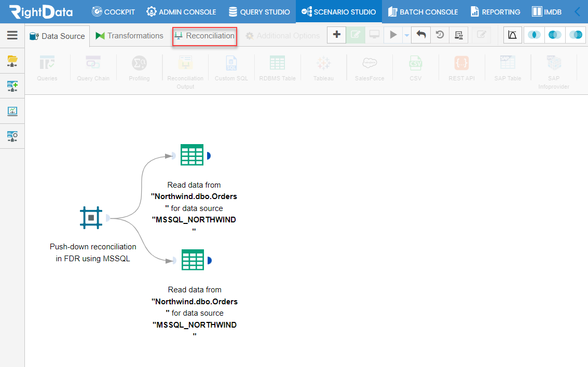
Task: Select the push-down reconciliation node
Action: [x=91, y=218]
